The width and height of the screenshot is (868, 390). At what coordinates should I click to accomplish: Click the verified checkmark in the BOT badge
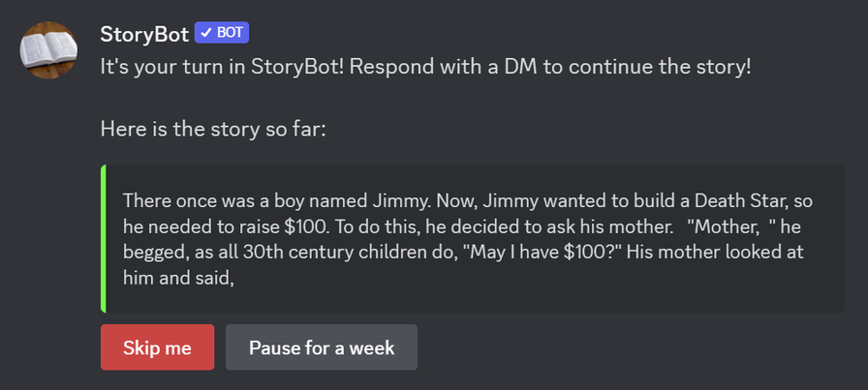206,33
